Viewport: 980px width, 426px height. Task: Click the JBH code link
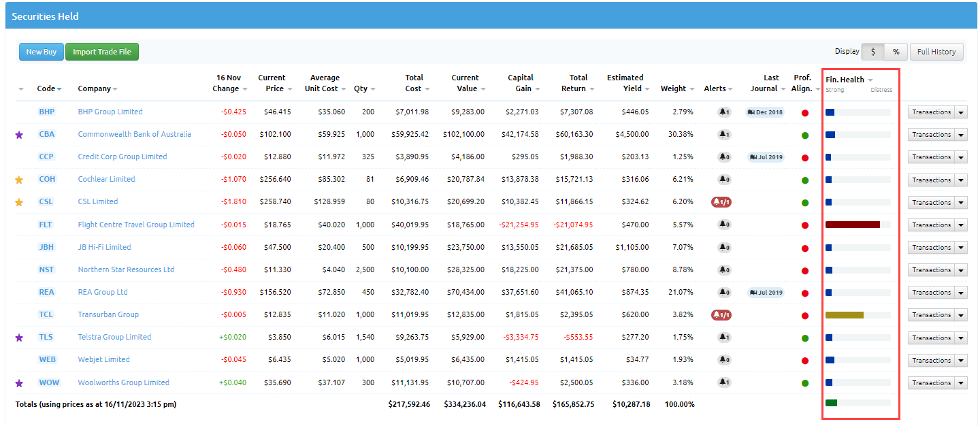pos(46,247)
